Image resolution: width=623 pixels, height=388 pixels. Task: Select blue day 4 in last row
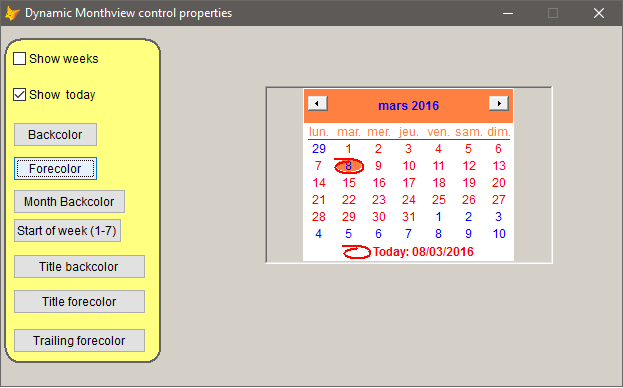coord(318,234)
